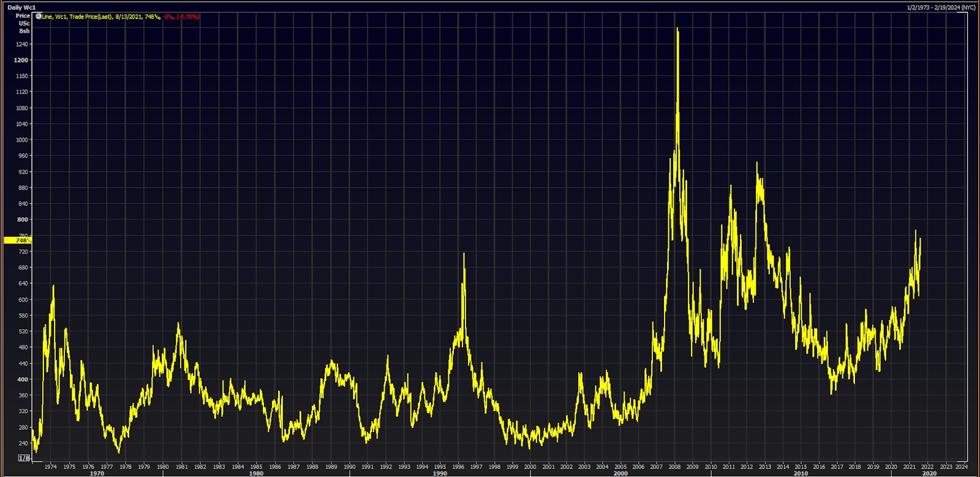Click the 400 price axis label

pos(23,380)
